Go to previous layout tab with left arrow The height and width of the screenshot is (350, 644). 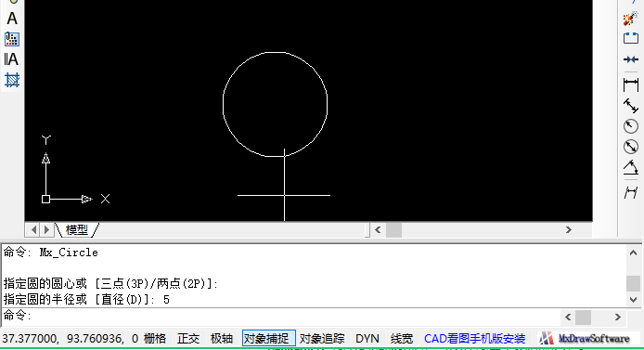34,229
